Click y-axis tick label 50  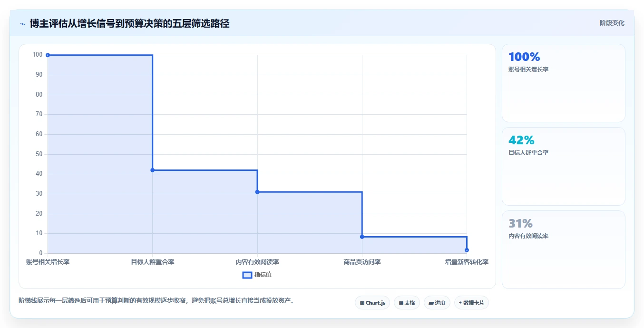(39, 154)
